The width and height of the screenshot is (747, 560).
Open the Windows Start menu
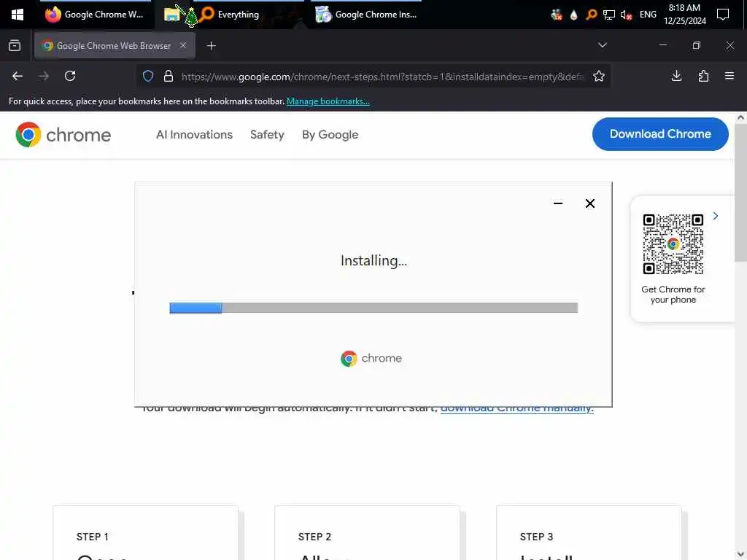[18, 15]
